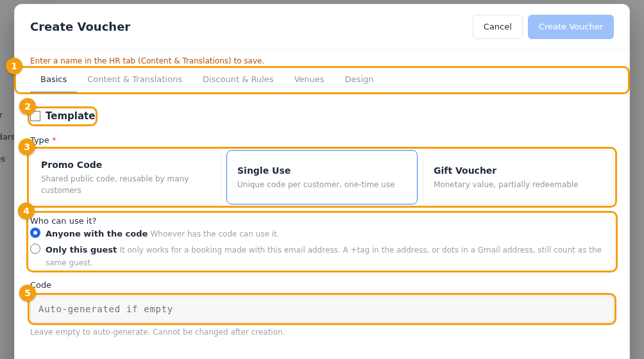Click the Create Voucher button
This screenshot has height=359, width=644.
pyautogui.click(x=570, y=27)
